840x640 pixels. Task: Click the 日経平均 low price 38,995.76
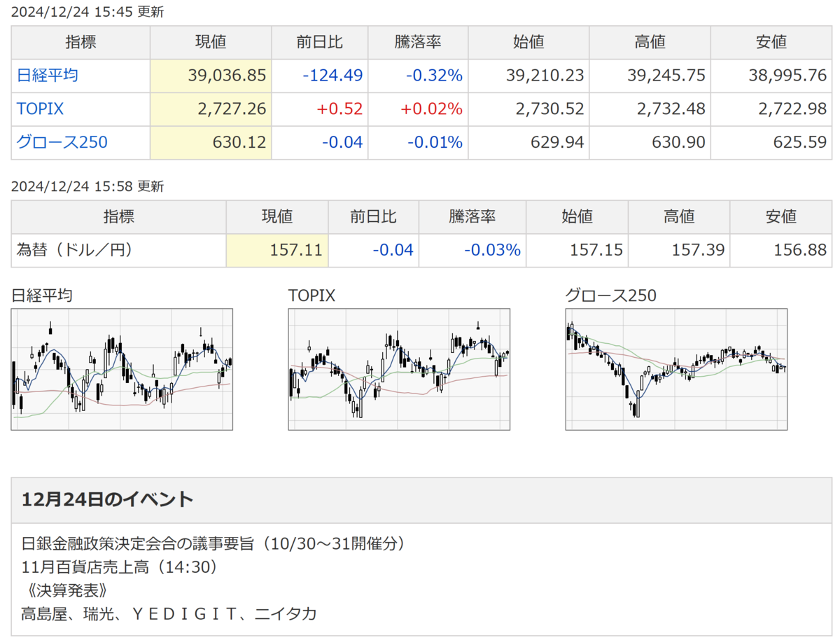click(787, 76)
